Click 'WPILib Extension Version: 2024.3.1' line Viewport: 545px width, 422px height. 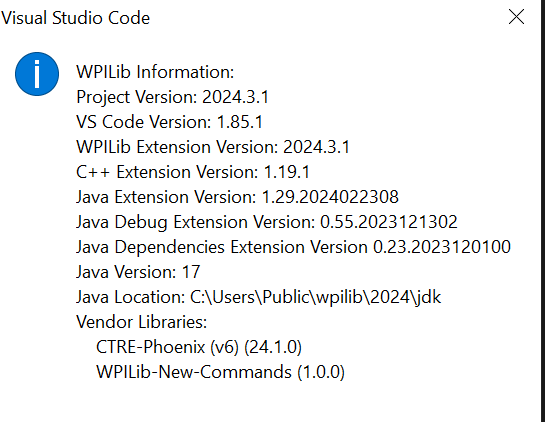coord(213,147)
